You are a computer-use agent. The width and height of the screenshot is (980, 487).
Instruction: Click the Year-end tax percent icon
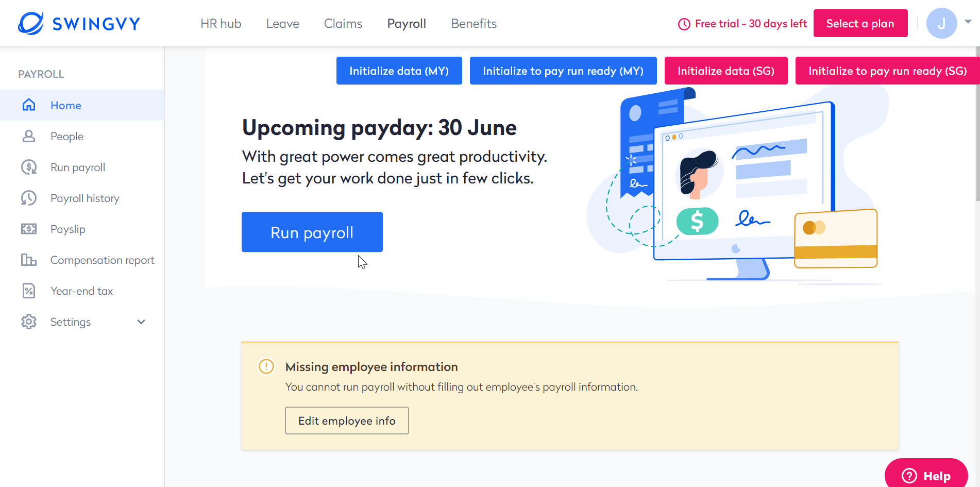29,291
